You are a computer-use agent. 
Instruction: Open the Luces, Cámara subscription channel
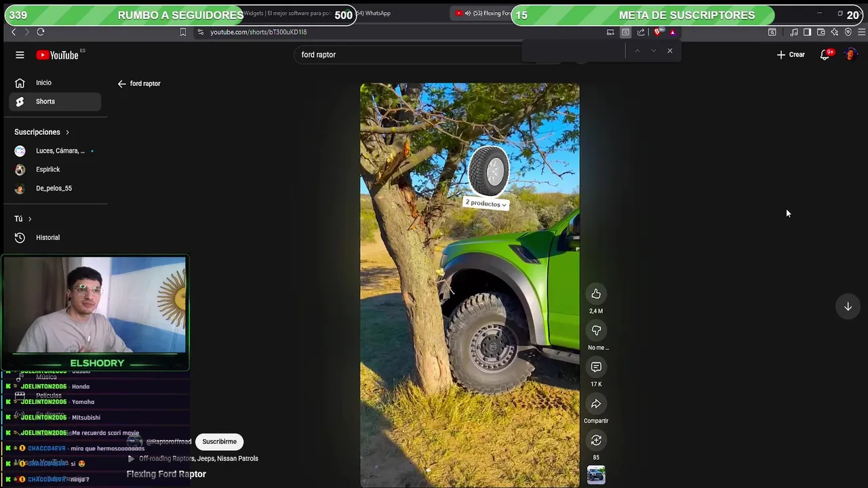click(x=55, y=151)
